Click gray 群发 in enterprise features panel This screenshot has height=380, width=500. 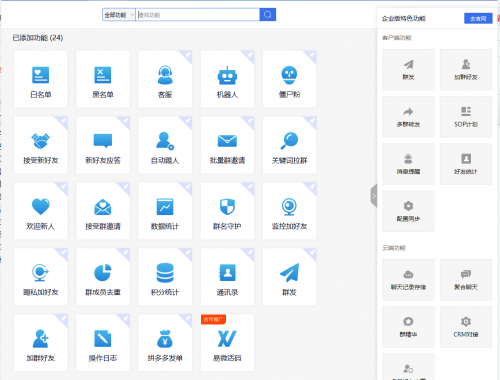point(408,70)
